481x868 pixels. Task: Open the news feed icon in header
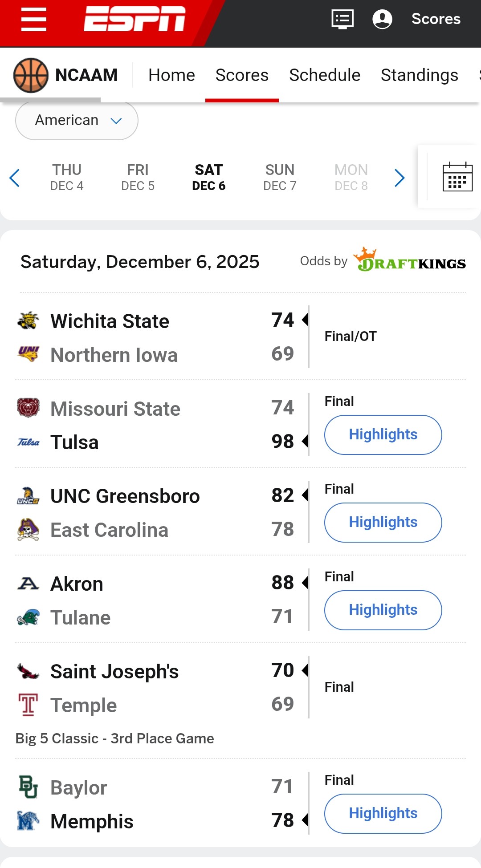(342, 19)
